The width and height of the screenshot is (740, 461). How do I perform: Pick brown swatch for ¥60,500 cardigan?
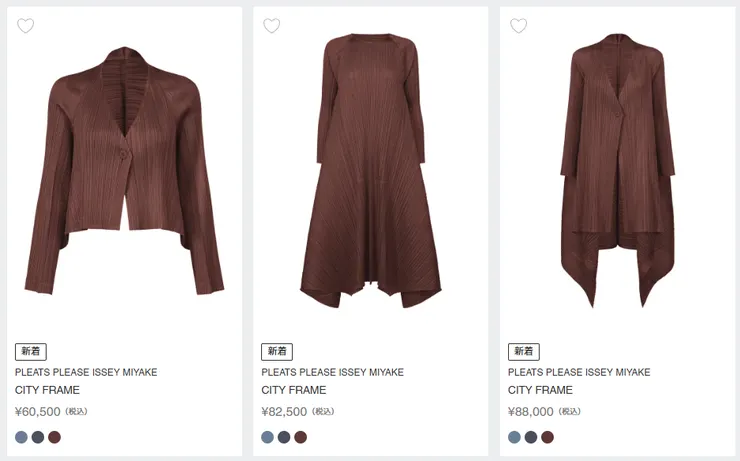click(x=54, y=437)
